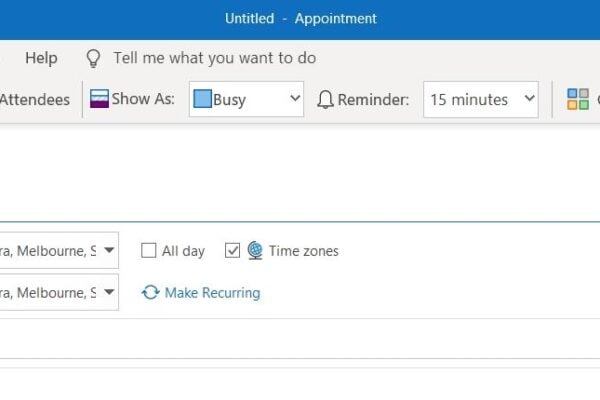Image resolution: width=600 pixels, height=400 pixels.
Task: Open the Reminder 15 minutes dropdown
Action: [x=529, y=99]
